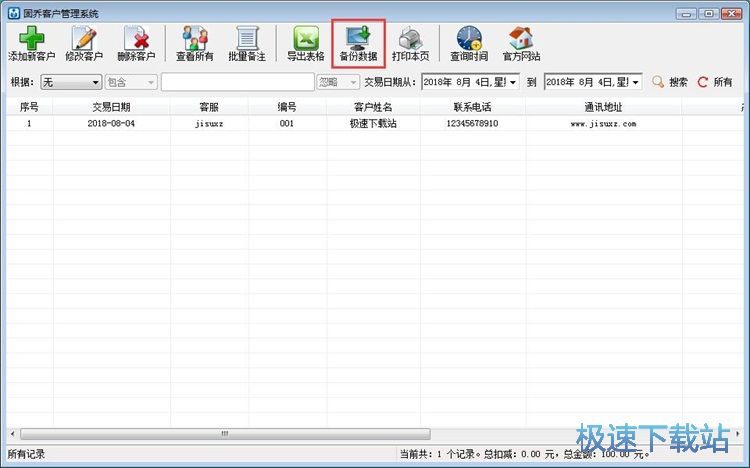Select the jisuxz 客服 cell
This screenshot has width=750, height=468.
click(x=209, y=123)
